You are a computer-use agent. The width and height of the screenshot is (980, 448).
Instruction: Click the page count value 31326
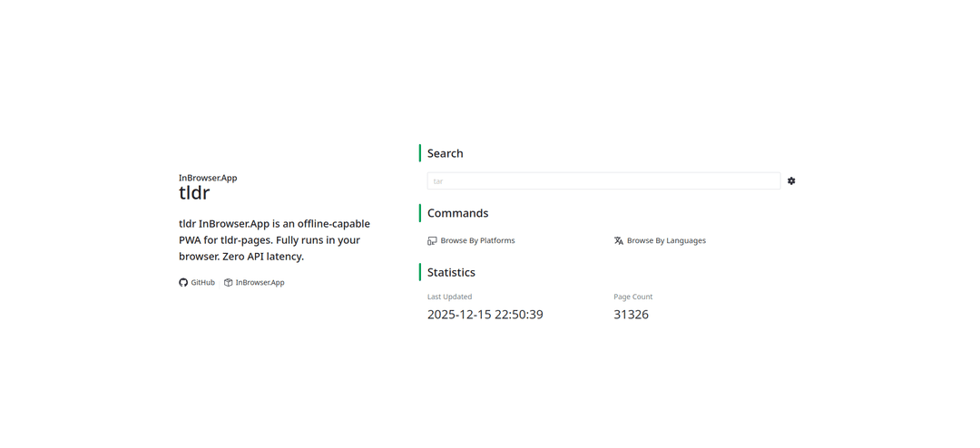(x=631, y=315)
